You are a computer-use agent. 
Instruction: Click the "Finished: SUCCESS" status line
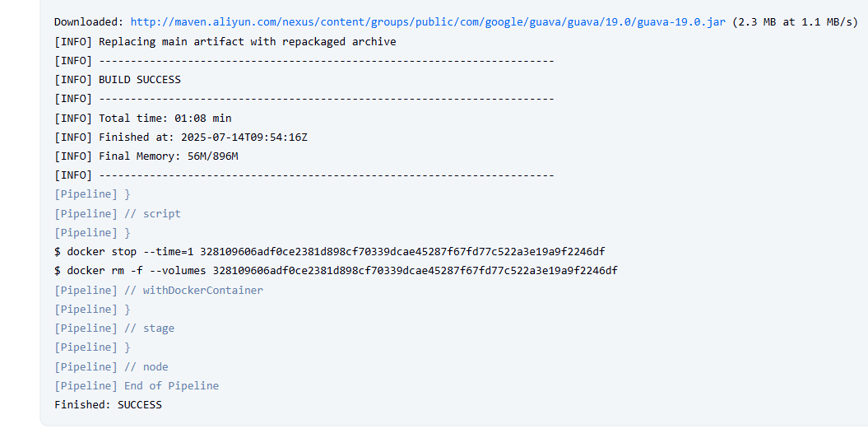(x=108, y=405)
